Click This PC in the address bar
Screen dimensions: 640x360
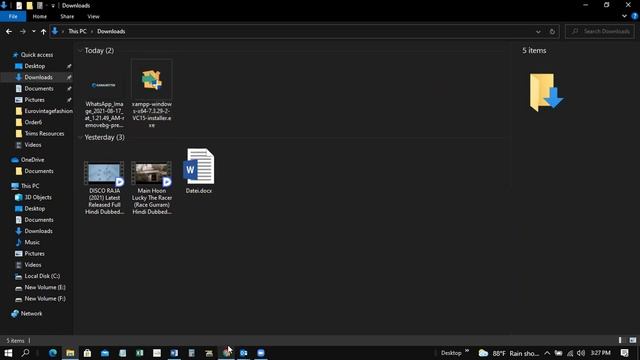[77, 31]
